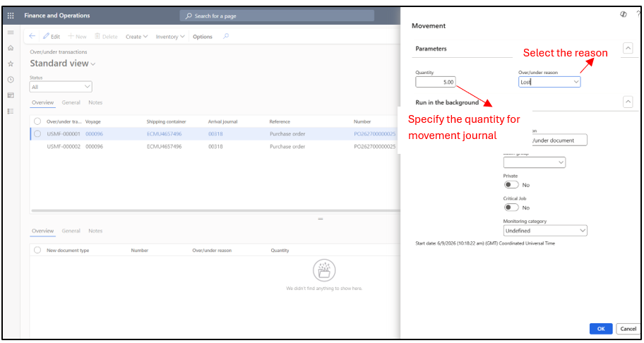
Task: Open arrival journal link 00318 first row
Action: [x=215, y=134]
